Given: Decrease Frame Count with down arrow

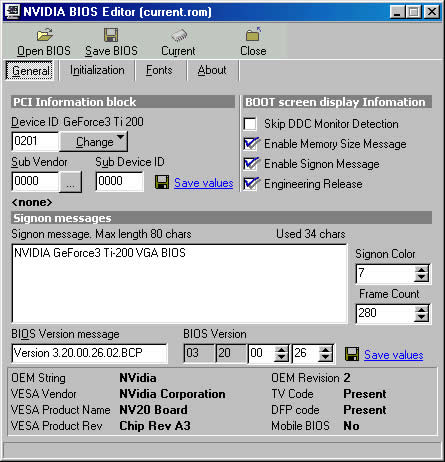Looking at the screenshot, I should [422, 318].
